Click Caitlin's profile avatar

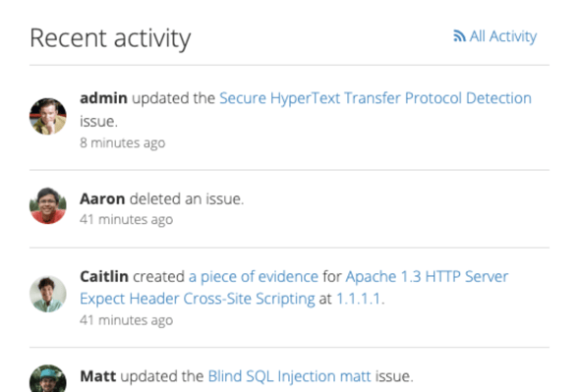point(48,294)
